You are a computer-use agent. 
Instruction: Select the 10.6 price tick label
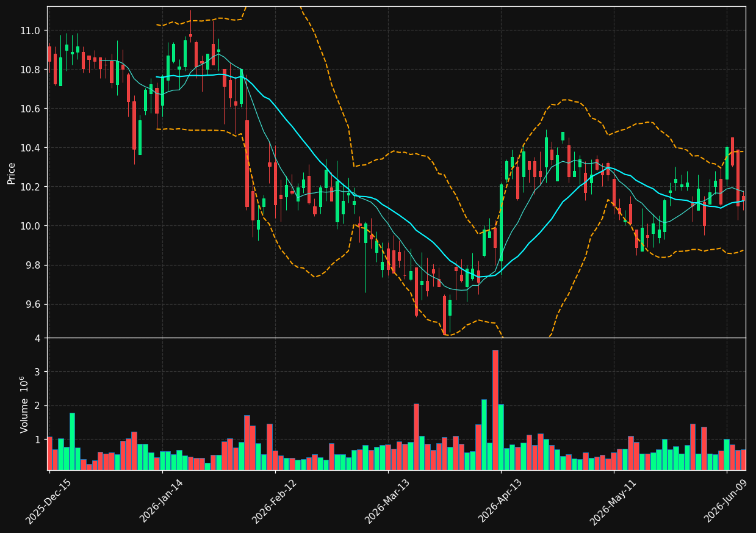(31, 109)
